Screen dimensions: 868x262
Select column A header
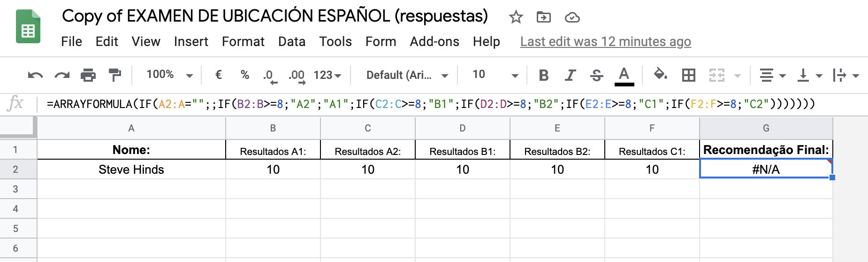(x=131, y=128)
